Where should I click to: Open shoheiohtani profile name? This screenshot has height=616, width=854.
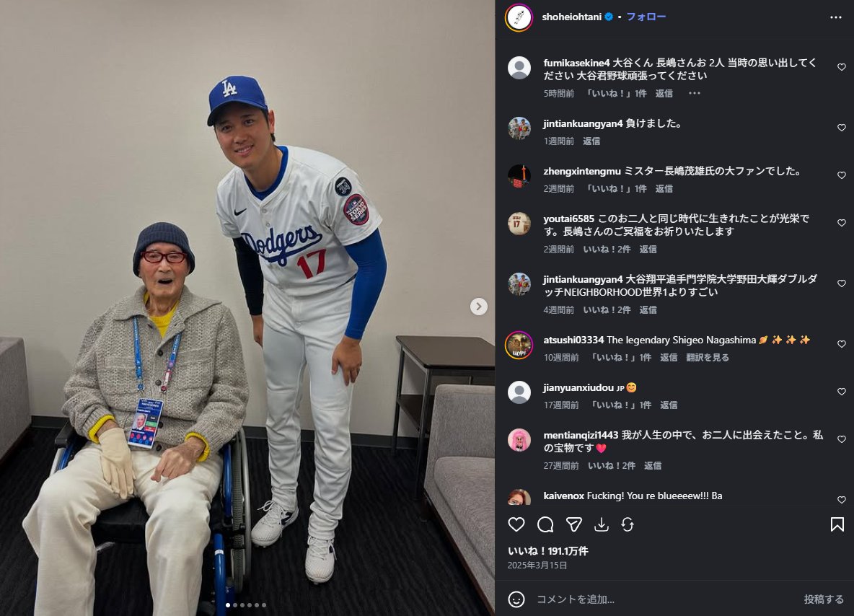tap(571, 17)
